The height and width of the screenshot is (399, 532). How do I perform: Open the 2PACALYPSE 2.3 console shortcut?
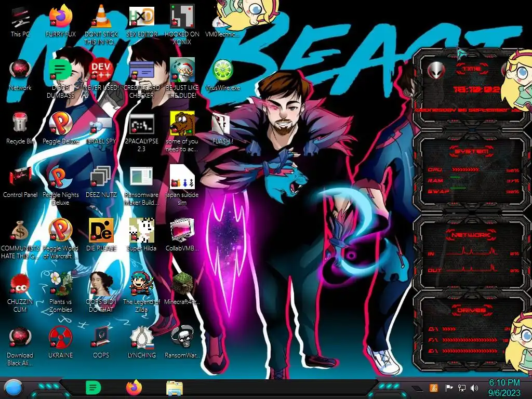(141, 132)
